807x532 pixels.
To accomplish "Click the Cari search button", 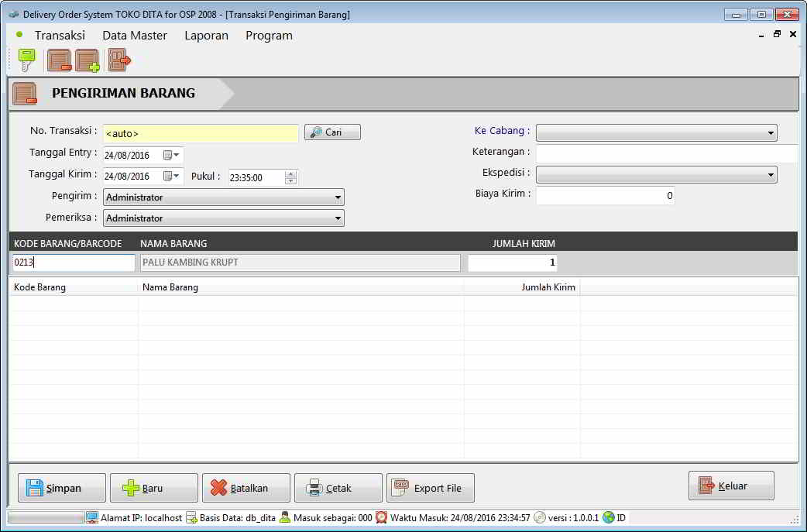I will 332,132.
